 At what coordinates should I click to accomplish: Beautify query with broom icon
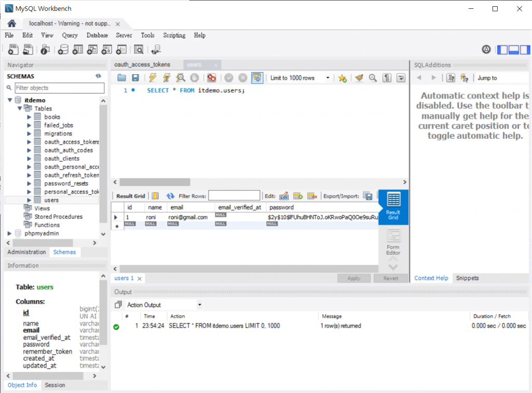click(359, 78)
